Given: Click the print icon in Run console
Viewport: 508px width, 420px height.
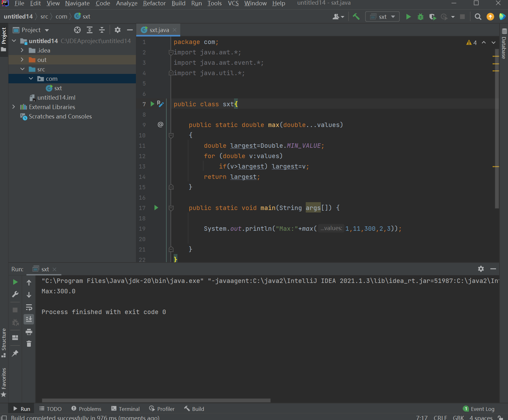Looking at the screenshot, I should [x=29, y=332].
